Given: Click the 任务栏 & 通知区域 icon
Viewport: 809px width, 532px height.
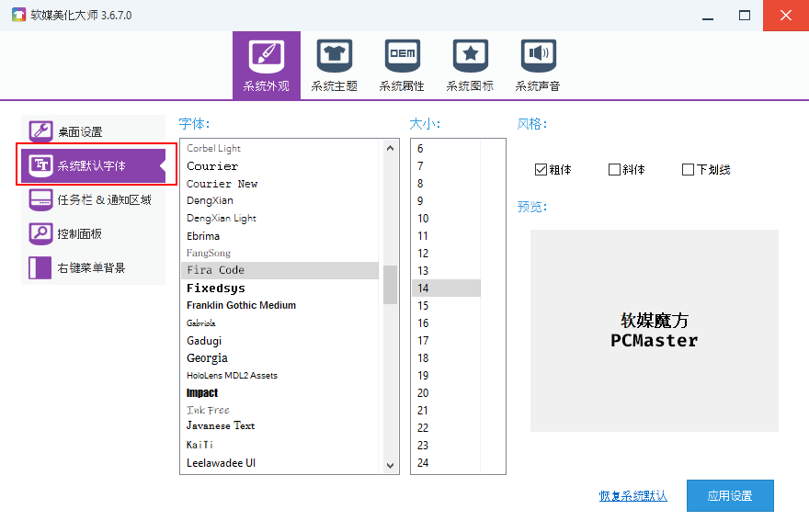Looking at the screenshot, I should point(41,199).
